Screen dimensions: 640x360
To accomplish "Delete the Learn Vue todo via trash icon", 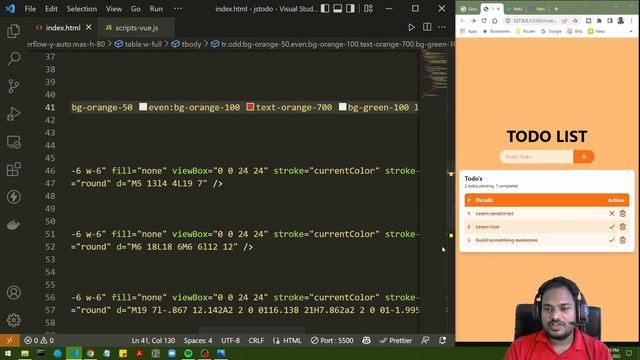I will (622, 227).
